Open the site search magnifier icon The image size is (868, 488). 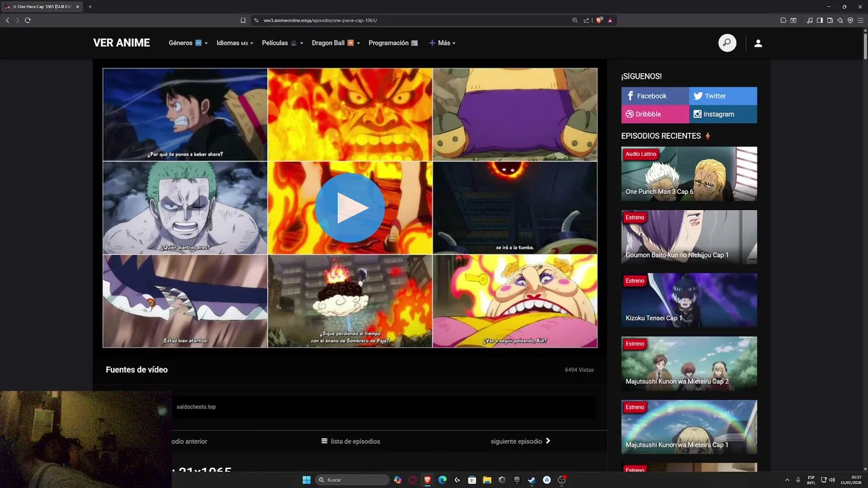click(x=727, y=43)
